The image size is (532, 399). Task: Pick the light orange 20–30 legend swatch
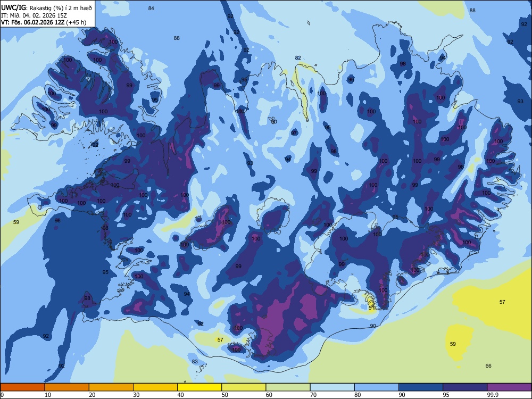click(111, 387)
